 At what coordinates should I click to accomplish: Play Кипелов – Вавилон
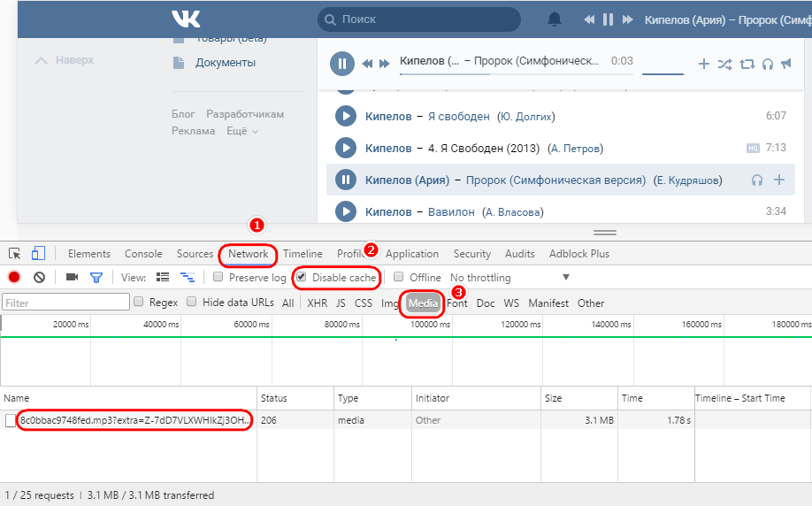coord(346,211)
